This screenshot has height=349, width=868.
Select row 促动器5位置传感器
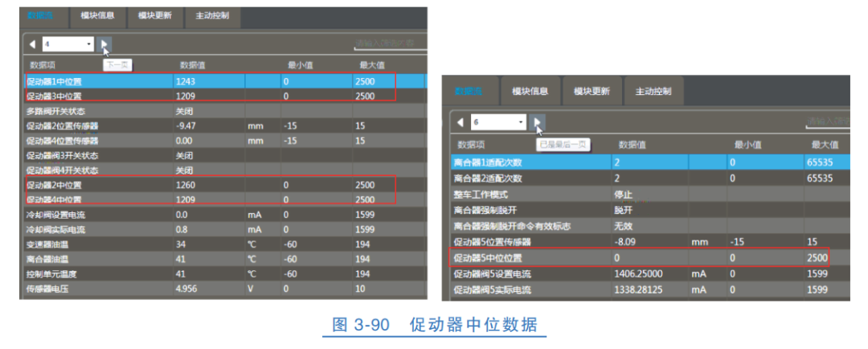tap(650, 242)
